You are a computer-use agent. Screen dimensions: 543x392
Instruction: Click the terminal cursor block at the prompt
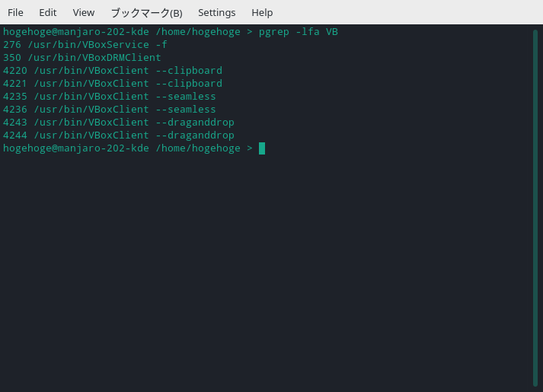coord(262,148)
